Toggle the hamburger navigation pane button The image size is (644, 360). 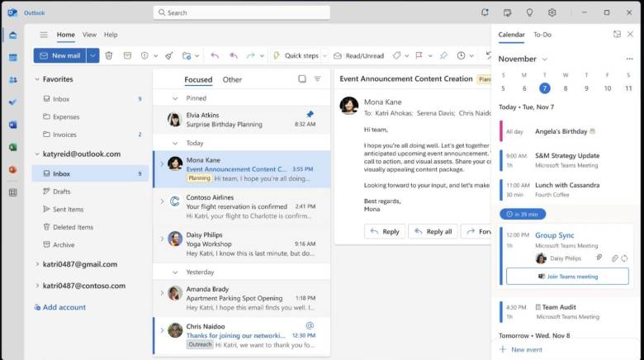(44, 35)
